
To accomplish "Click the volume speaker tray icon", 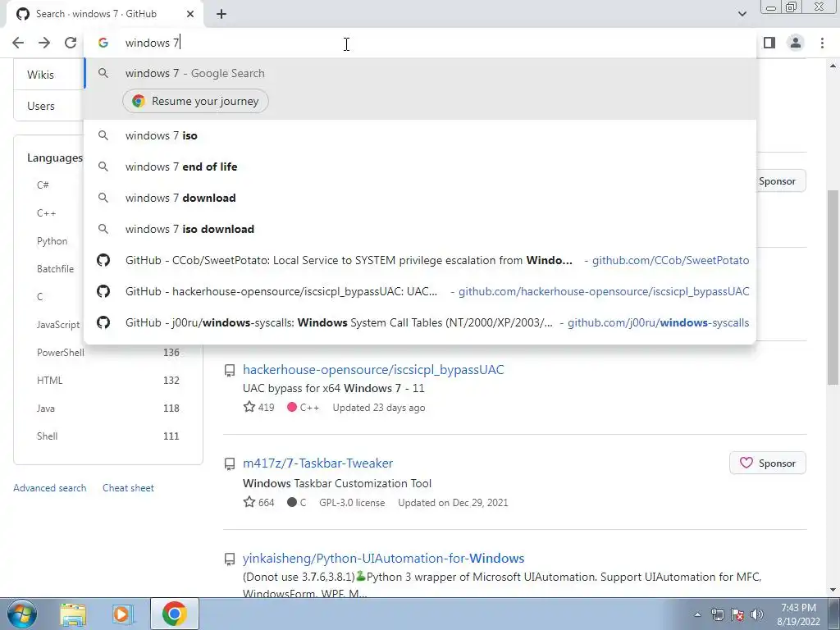I will pyautogui.click(x=757, y=614).
